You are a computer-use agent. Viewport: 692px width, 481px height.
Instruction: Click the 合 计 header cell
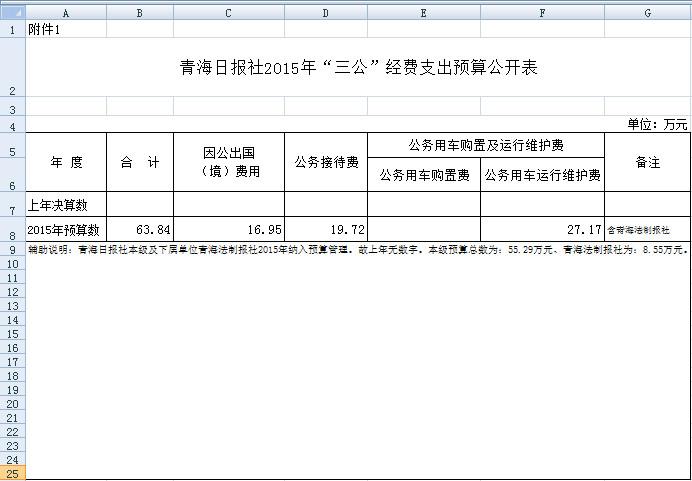(140, 162)
